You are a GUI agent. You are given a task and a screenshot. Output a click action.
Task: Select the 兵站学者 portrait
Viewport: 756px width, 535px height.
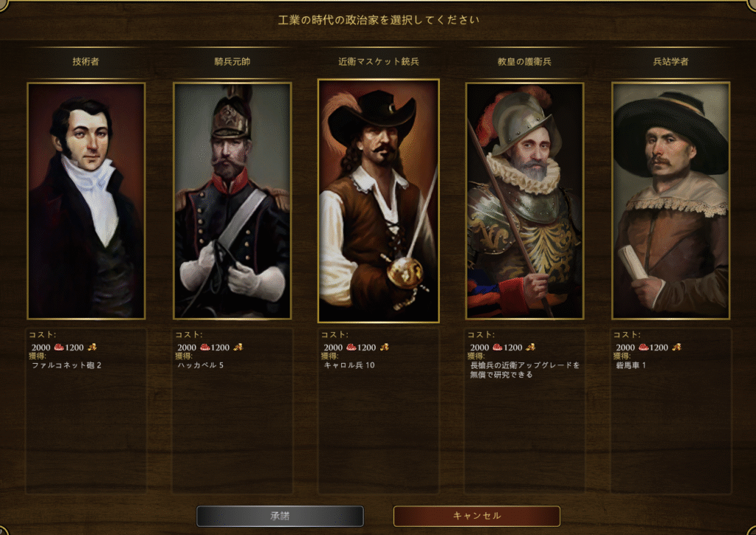click(x=670, y=201)
